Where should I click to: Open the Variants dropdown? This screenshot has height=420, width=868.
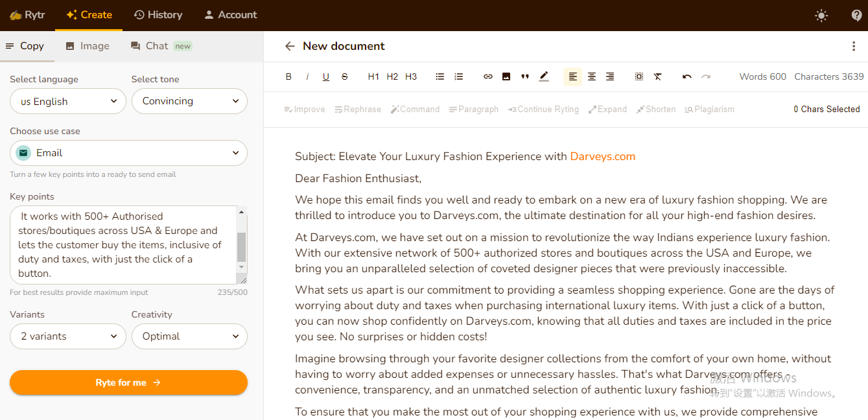68,336
